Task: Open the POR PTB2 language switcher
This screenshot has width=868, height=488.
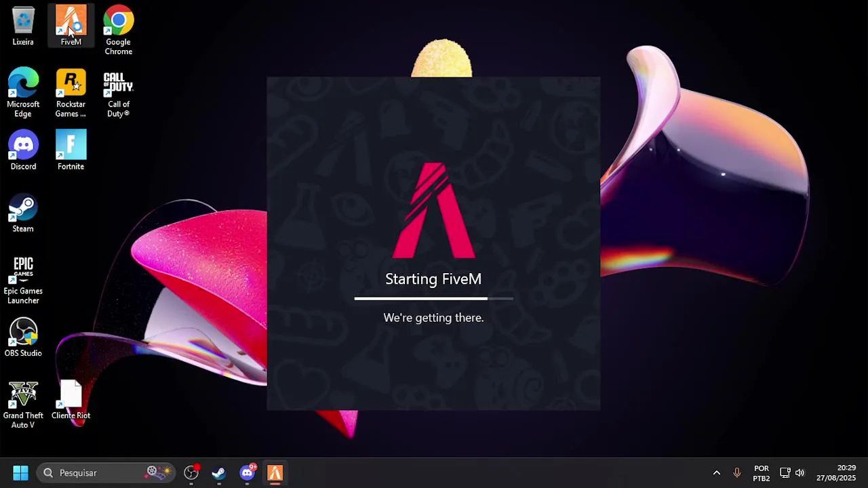Action: [761, 473]
